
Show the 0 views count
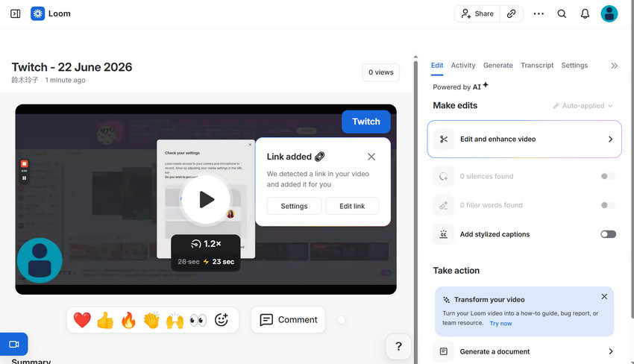[381, 72]
